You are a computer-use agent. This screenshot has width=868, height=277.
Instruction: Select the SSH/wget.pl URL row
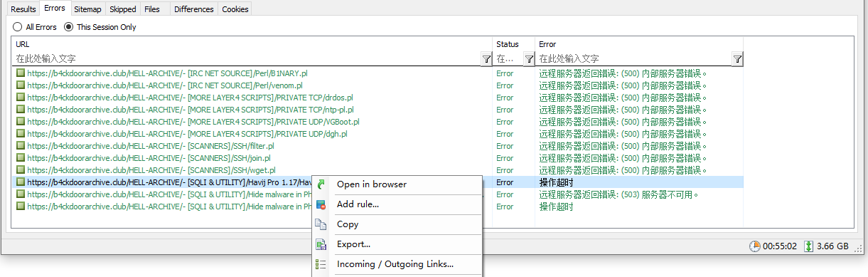coord(151,170)
